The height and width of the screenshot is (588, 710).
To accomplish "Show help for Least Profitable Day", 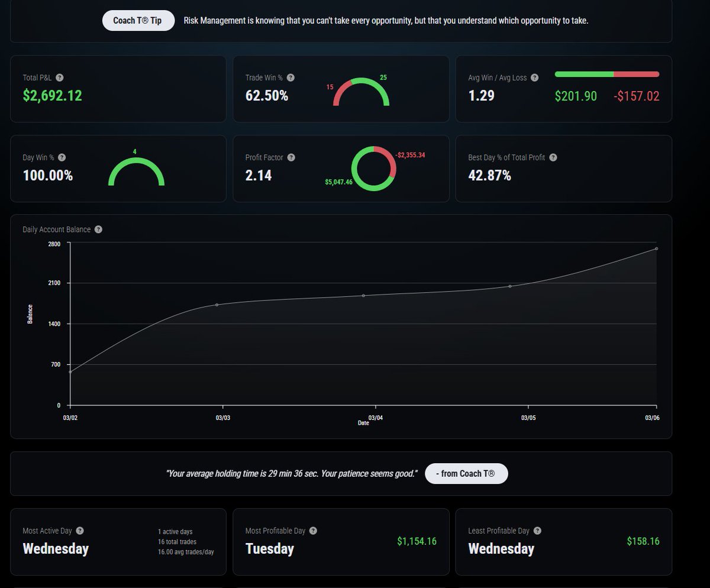I will click(537, 531).
